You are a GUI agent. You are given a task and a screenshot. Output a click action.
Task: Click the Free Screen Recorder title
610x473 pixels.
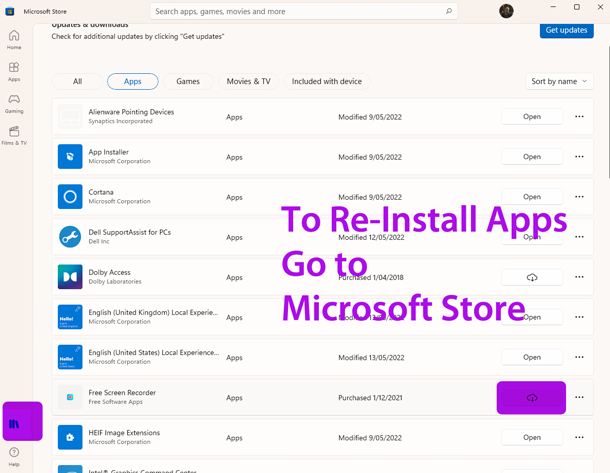click(x=122, y=392)
